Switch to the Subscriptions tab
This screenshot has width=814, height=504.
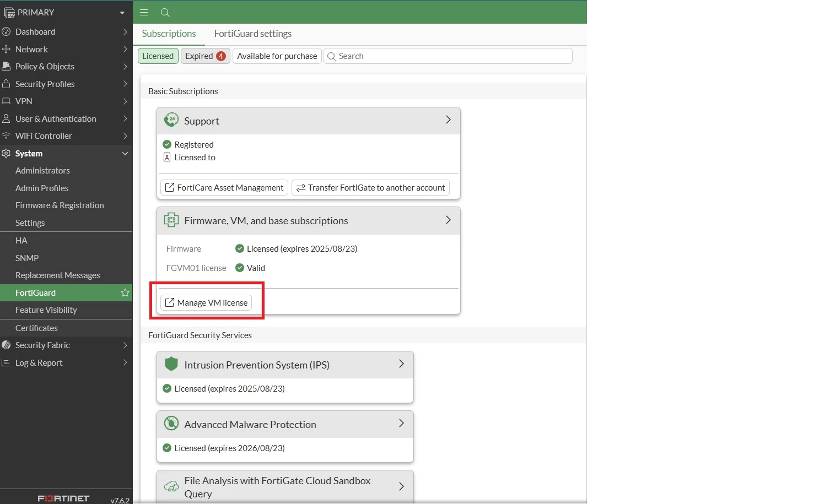[169, 34]
